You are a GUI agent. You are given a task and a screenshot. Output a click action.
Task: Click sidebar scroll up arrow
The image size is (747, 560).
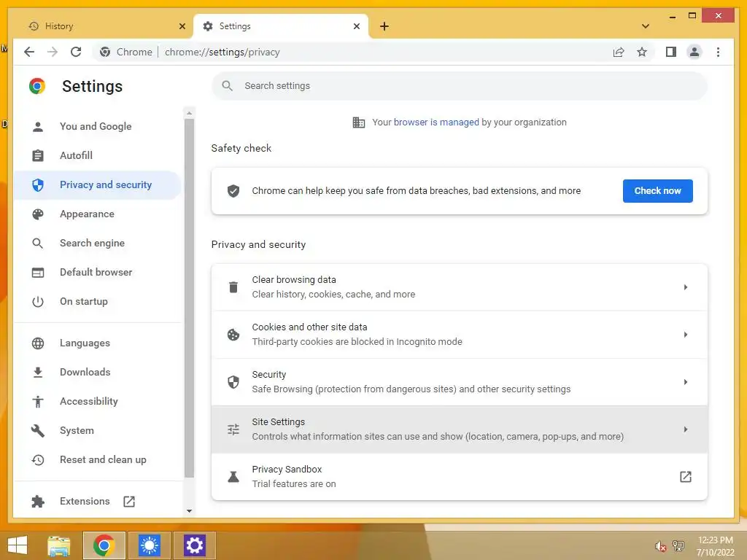189,113
